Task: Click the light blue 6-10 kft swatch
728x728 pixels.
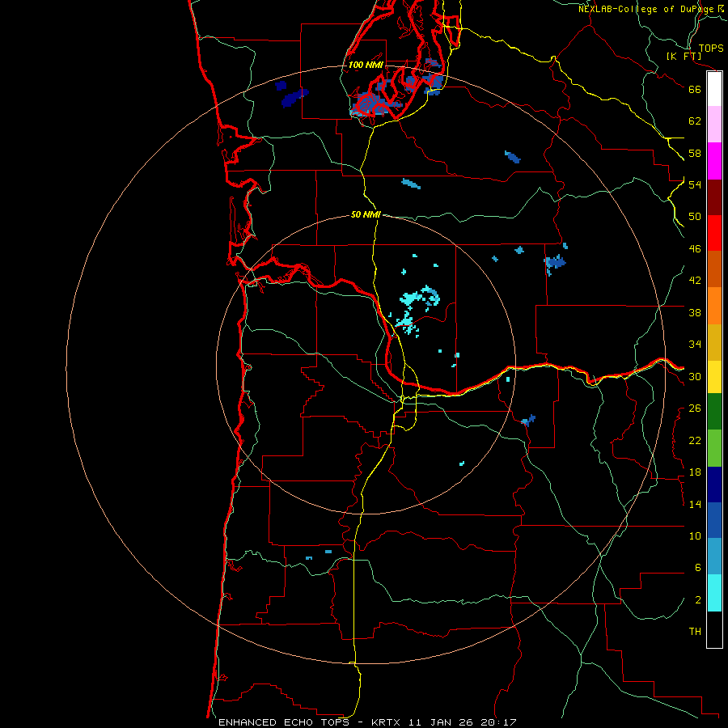Action: [714, 557]
